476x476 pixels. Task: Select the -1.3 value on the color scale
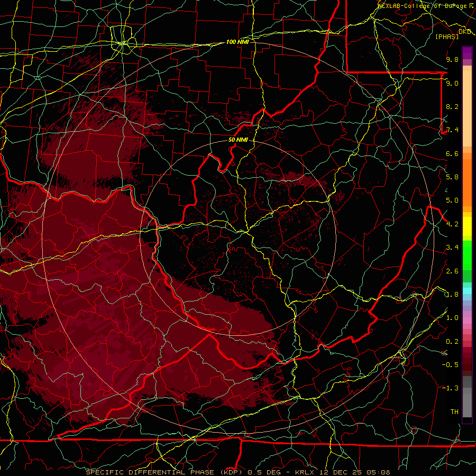pyautogui.click(x=450, y=388)
